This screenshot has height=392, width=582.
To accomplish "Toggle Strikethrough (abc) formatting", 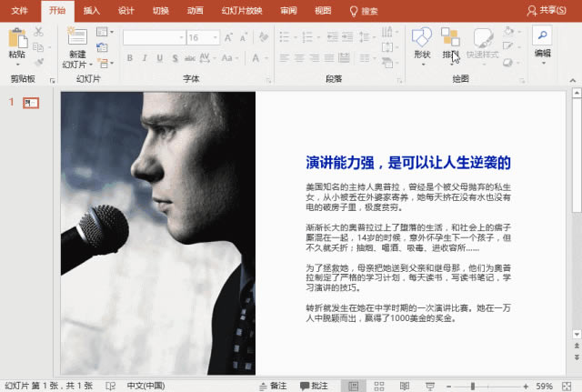I will pyautogui.click(x=190, y=58).
